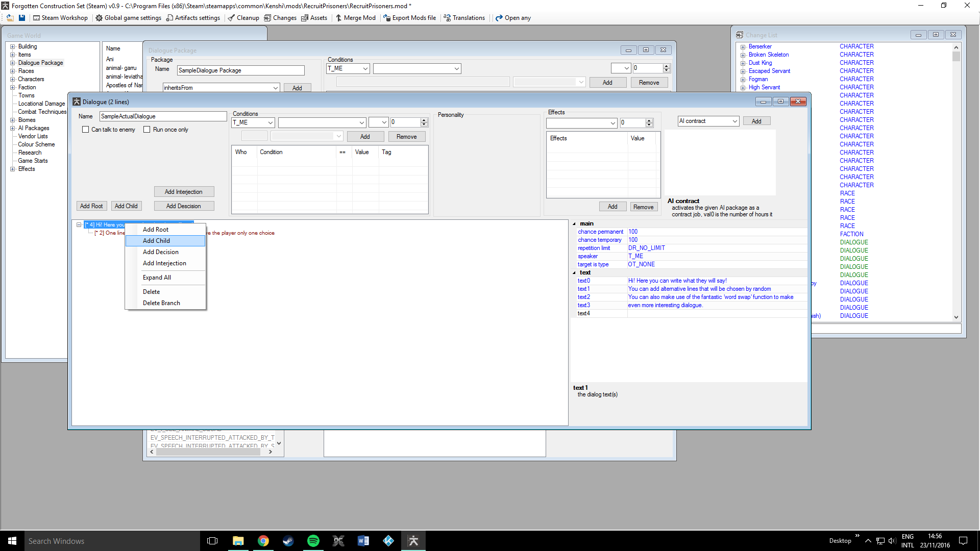Open Steam Workshop toolbar item
Viewport: 980px width, 551px height.
60,18
